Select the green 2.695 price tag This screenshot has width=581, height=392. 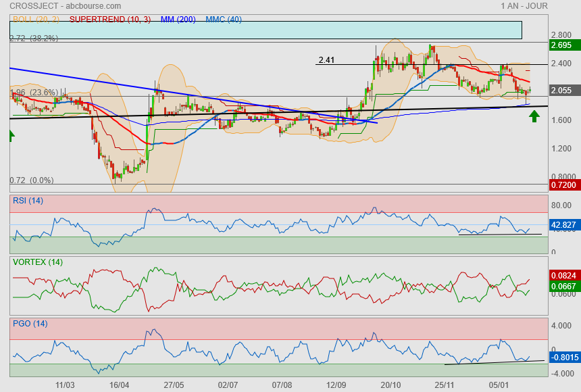(x=561, y=45)
